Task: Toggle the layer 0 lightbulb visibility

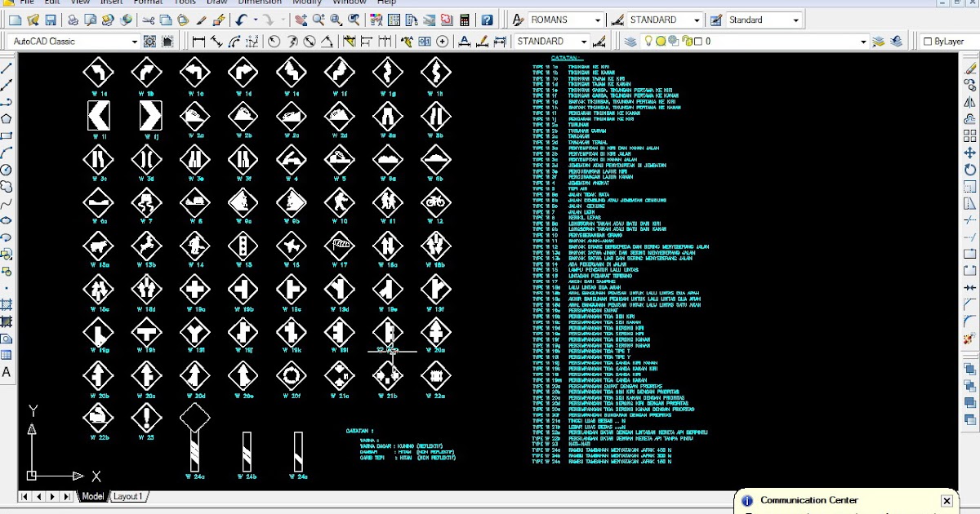Action: [x=648, y=41]
